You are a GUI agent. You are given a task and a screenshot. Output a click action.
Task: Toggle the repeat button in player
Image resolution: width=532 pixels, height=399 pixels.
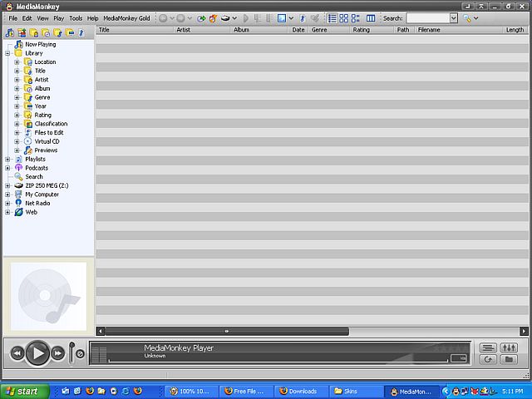pyautogui.click(x=488, y=359)
